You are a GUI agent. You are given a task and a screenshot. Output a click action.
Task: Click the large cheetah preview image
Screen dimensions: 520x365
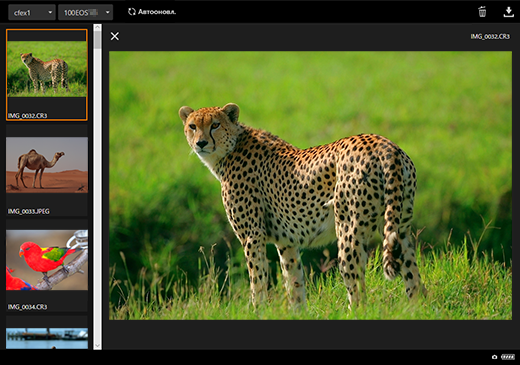click(310, 185)
